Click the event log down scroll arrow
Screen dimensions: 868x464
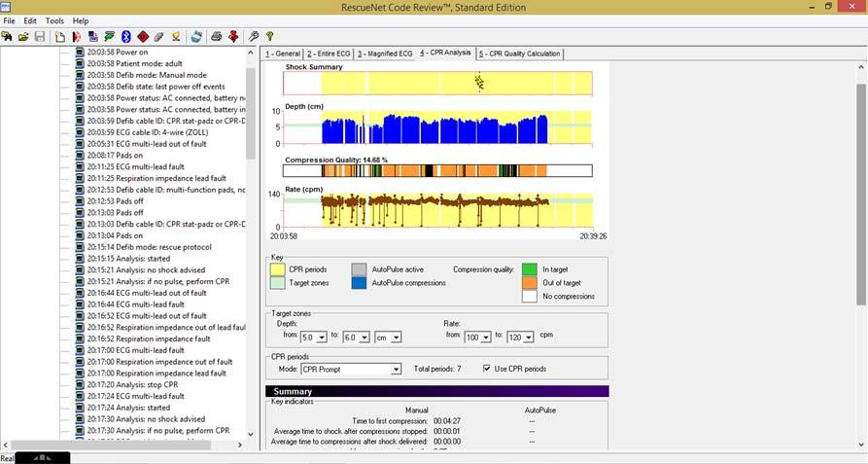point(250,434)
